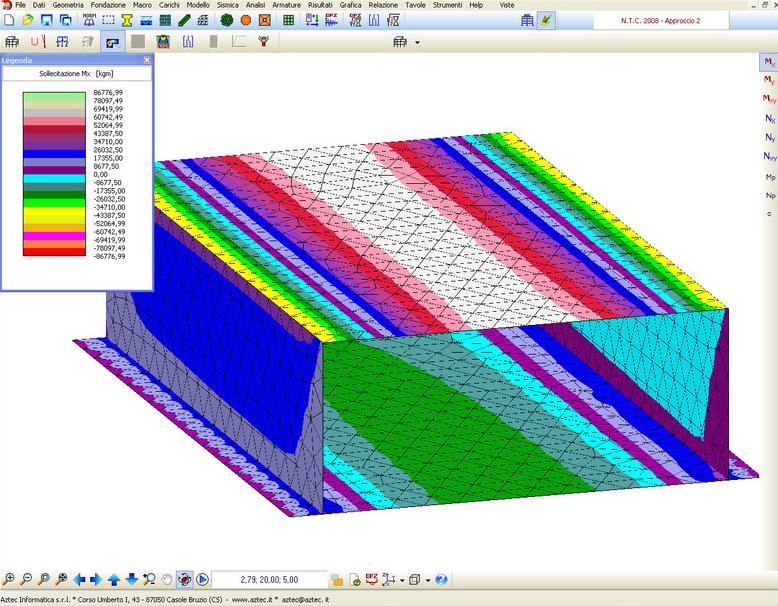This screenshot has width=778, height=606.
Task: Switch to the My moment result
Action: pos(768,80)
